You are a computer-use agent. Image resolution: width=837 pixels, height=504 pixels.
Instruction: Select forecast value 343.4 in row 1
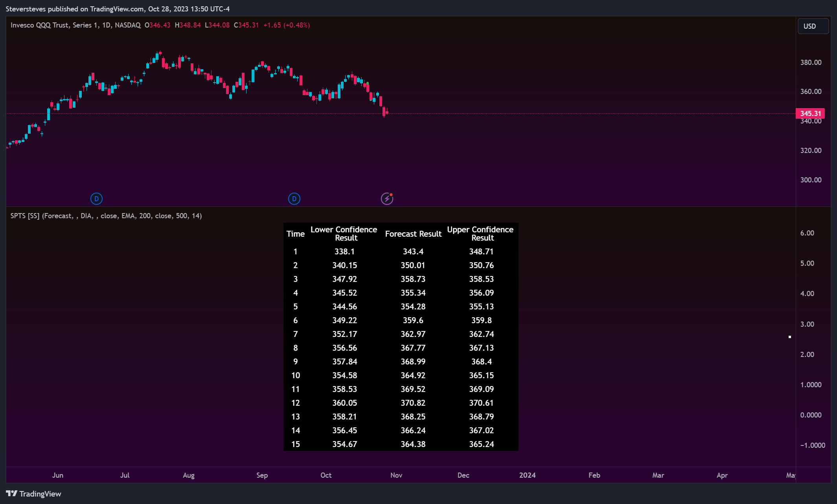click(413, 252)
